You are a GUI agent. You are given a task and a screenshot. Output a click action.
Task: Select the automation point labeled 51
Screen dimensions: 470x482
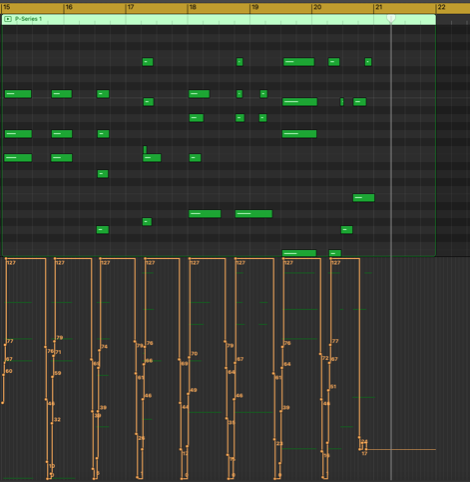click(328, 390)
